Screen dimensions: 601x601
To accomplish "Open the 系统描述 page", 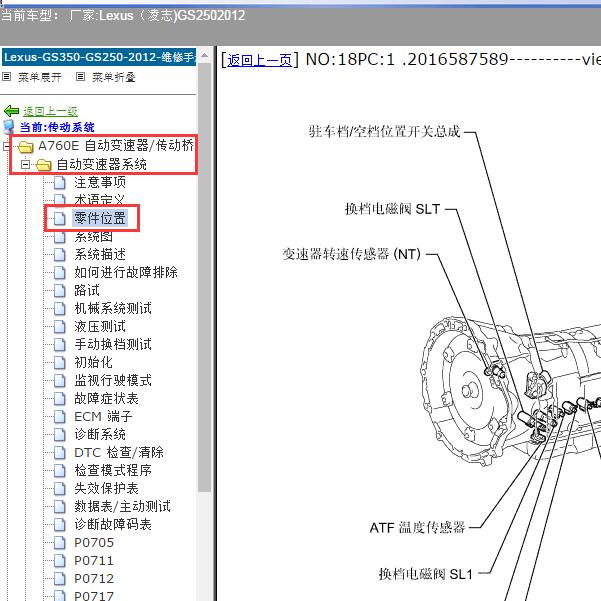I will tap(100, 255).
